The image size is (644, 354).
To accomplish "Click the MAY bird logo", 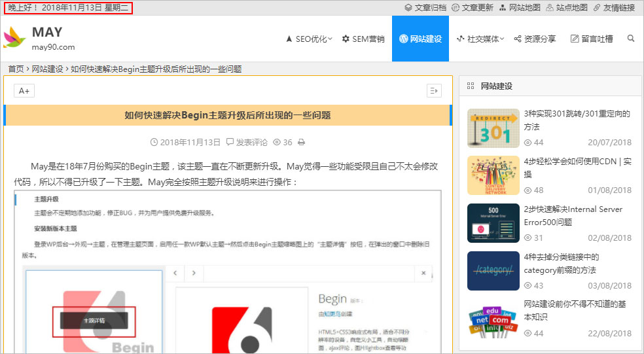I will pos(14,38).
